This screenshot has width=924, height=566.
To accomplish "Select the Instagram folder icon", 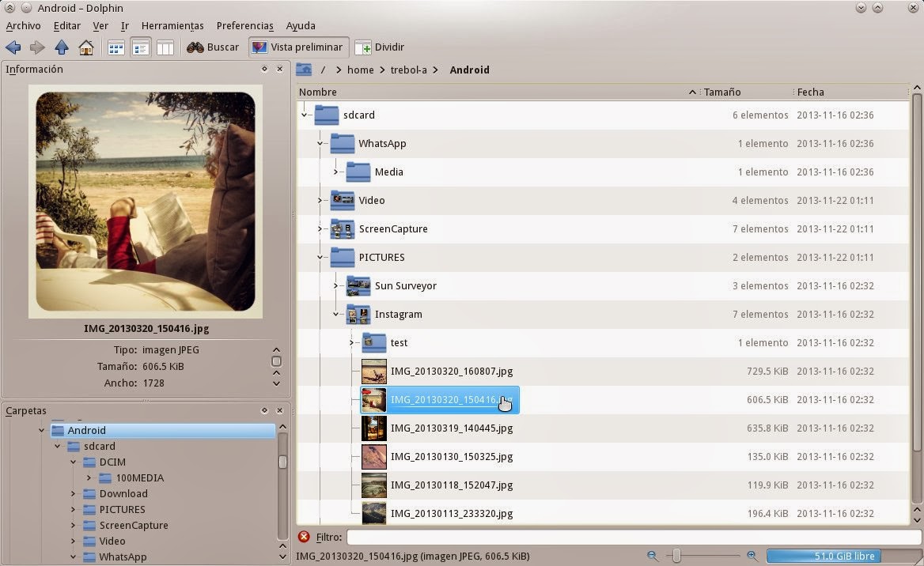I will coord(358,314).
